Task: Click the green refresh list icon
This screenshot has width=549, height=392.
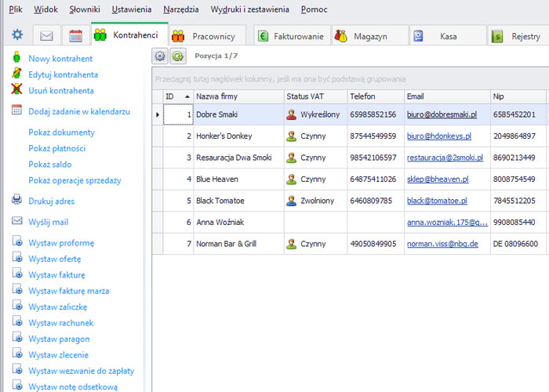Action: pyautogui.click(x=178, y=56)
